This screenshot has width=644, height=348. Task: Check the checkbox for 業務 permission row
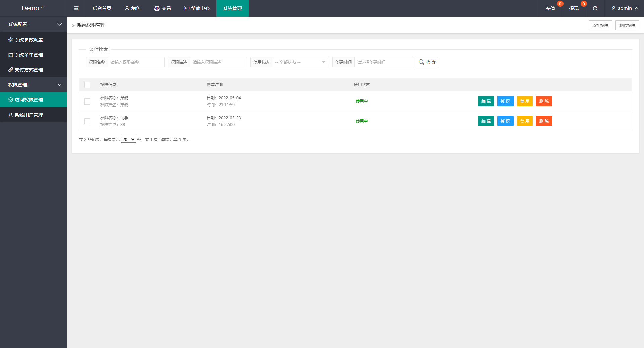click(x=87, y=101)
